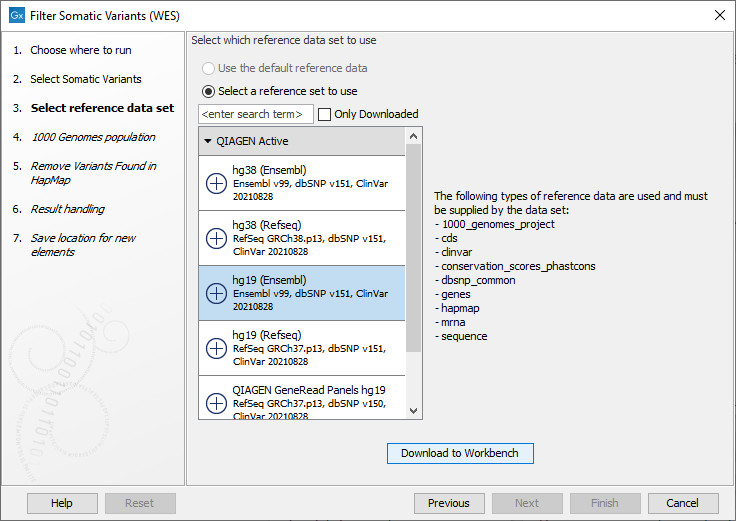Screen dimensions: 736x521
Task: Click the plus icon beside hg38 (Refseq)
Action: pyautogui.click(x=215, y=238)
